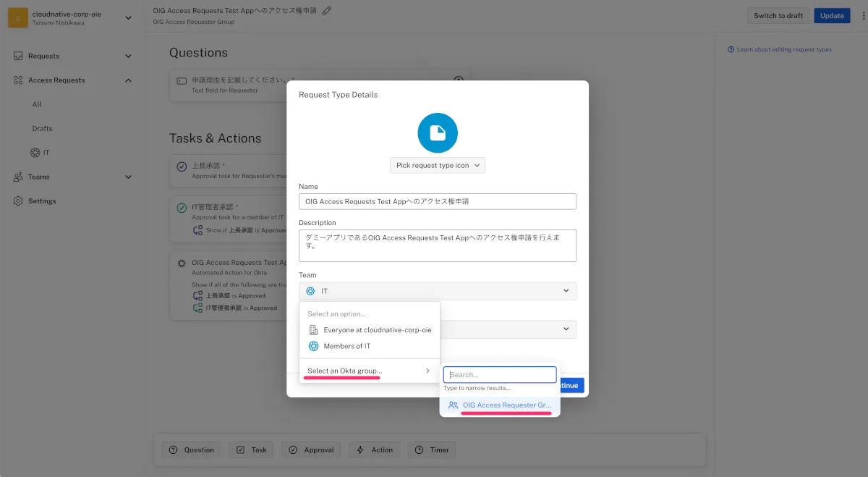Click the Settings gear icon in sidebar
Image resolution: width=868 pixels, height=477 pixels.
pos(18,201)
